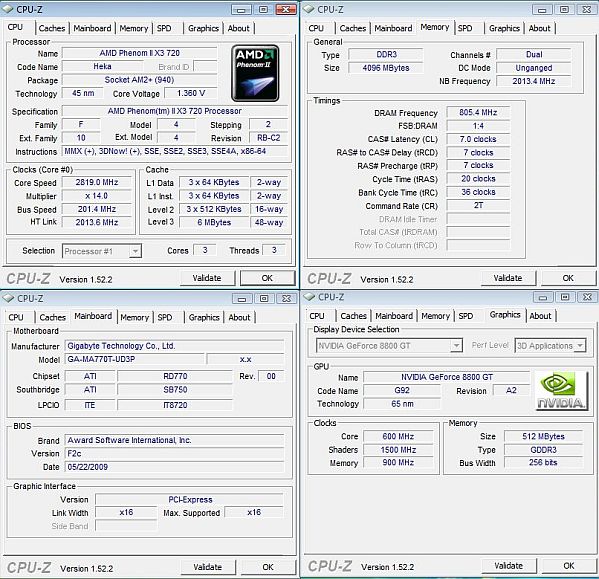Click the NVIDIA logo in the Graphics window

(561, 391)
